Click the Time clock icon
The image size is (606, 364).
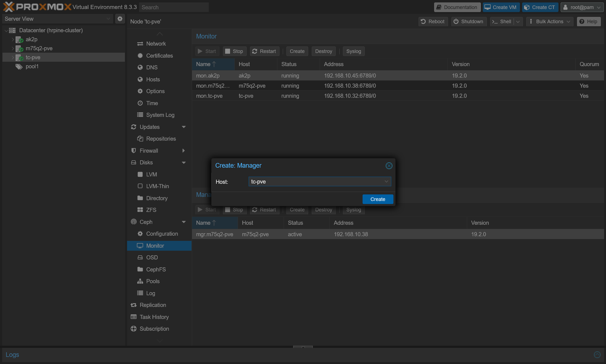140,103
